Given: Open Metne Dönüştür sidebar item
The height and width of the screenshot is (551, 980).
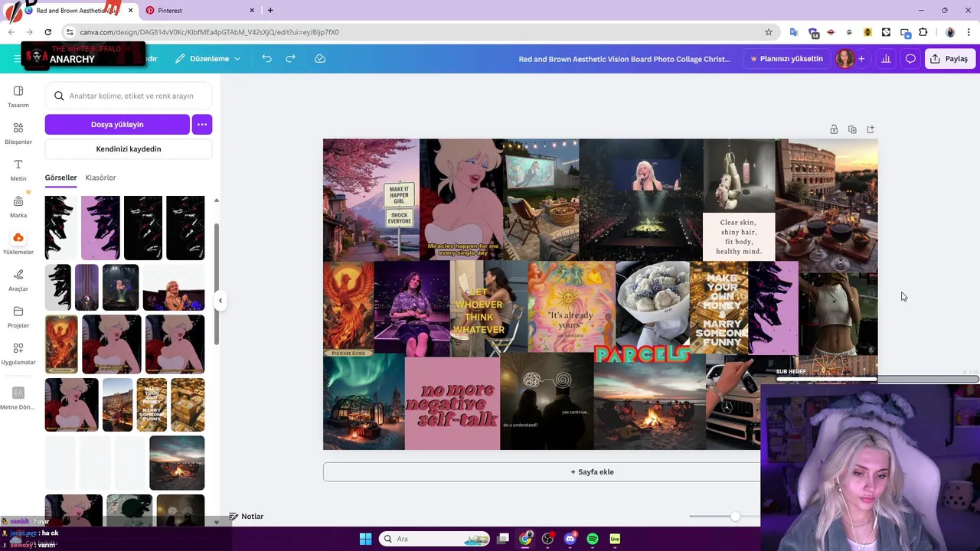Looking at the screenshot, I should tap(17, 398).
